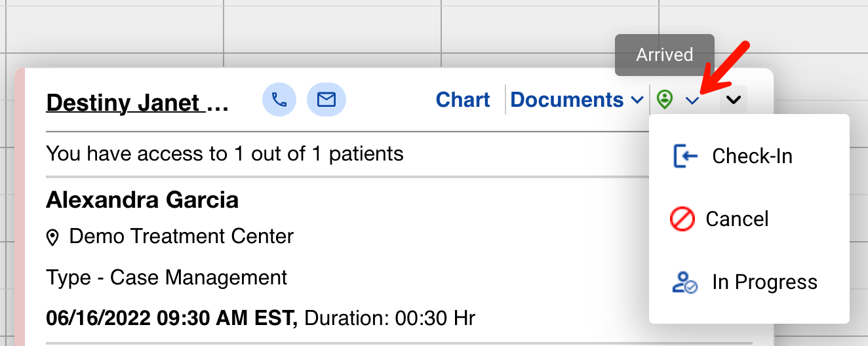Toggle the blue status chevron dropdown
The height and width of the screenshot is (346, 868).
tap(692, 100)
